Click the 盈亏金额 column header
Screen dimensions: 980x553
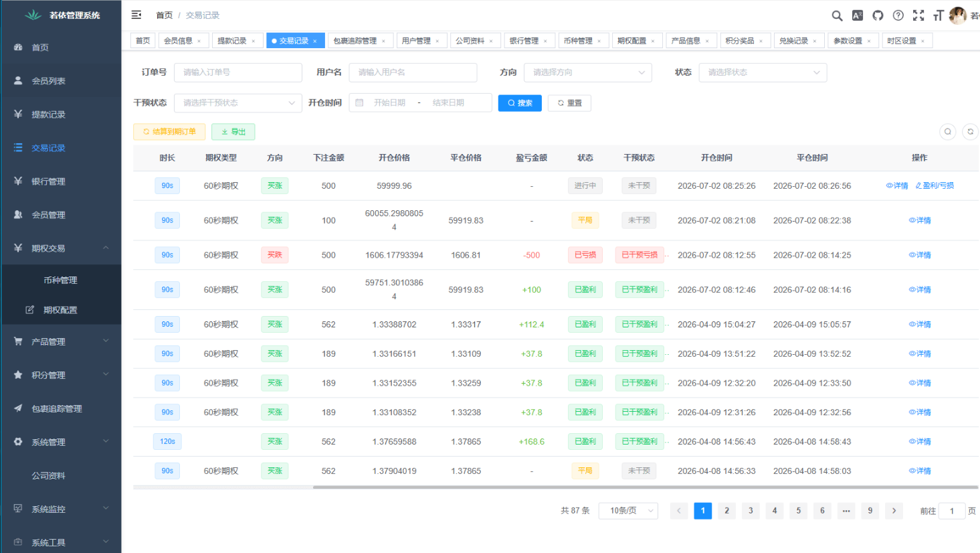click(532, 158)
